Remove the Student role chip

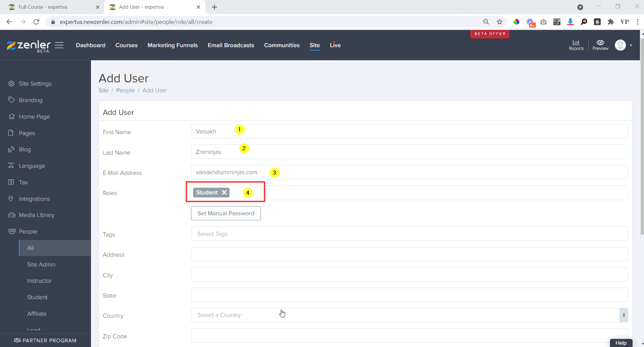224,192
